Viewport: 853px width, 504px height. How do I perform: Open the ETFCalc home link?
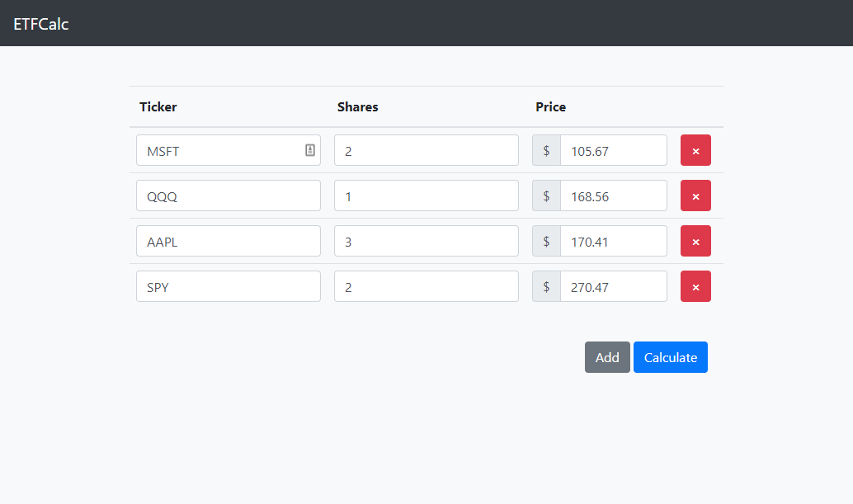tap(40, 24)
